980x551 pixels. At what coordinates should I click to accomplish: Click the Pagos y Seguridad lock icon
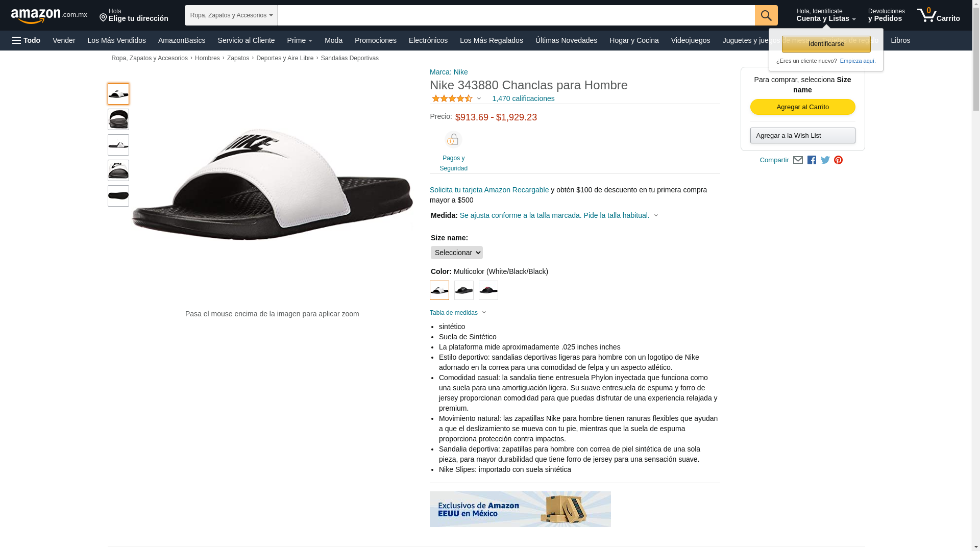453,139
